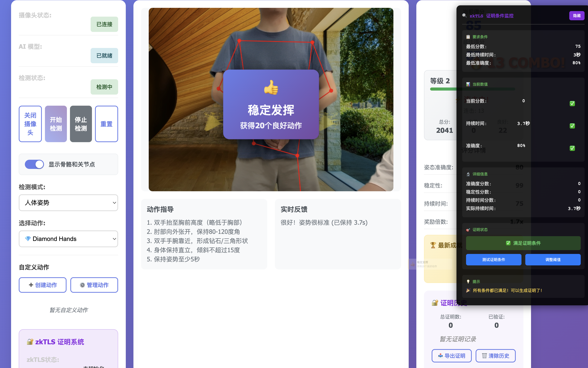Image resolution: width=588 pixels, height=368 pixels.
Task: Click the magnifier icon in zkTLS monitor header
Action: (x=464, y=16)
